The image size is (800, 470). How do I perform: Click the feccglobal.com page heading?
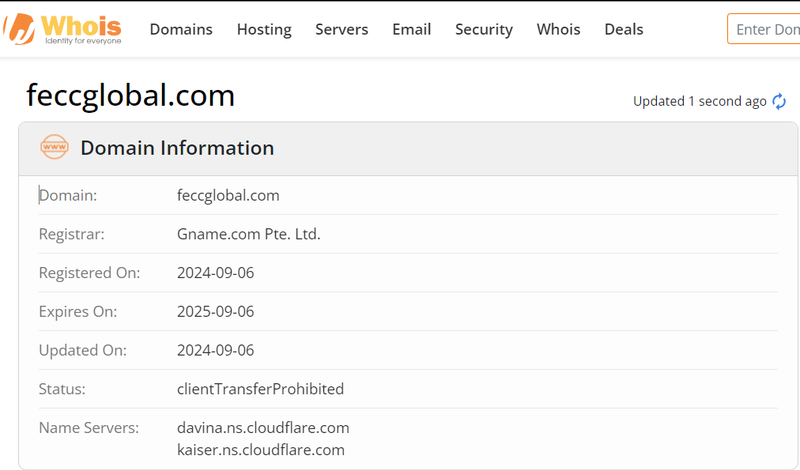click(x=131, y=95)
